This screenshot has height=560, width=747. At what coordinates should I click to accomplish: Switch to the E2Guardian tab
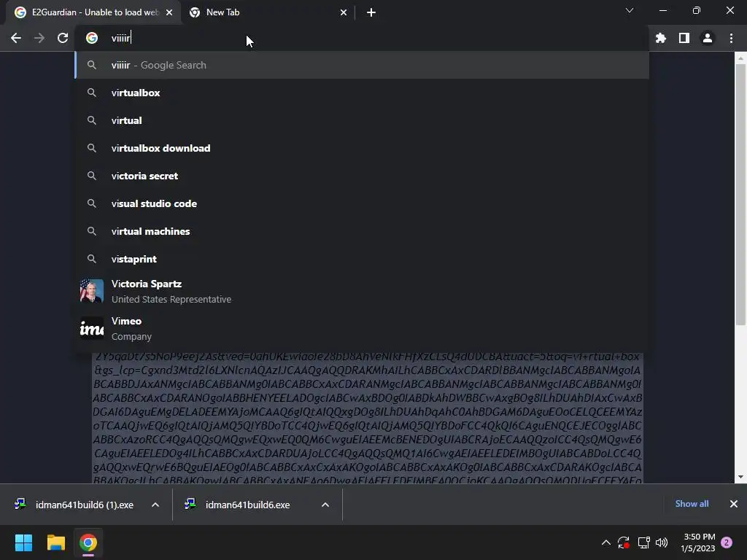[x=93, y=12]
